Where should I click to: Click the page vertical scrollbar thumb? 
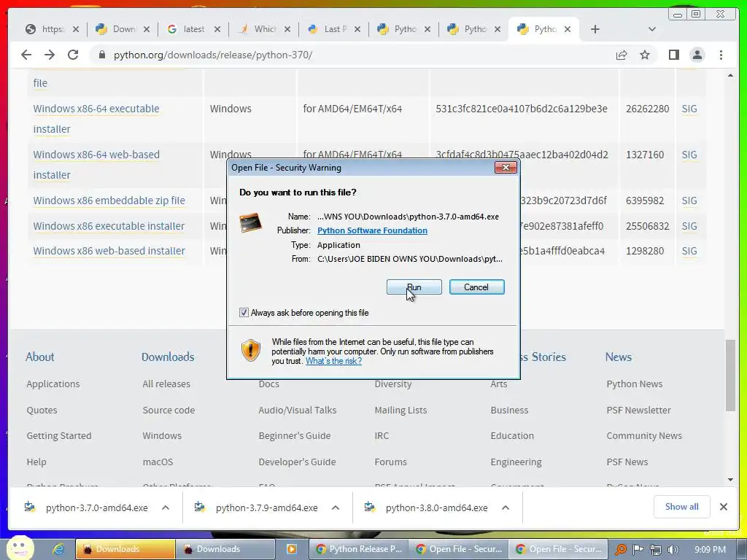pos(730,376)
